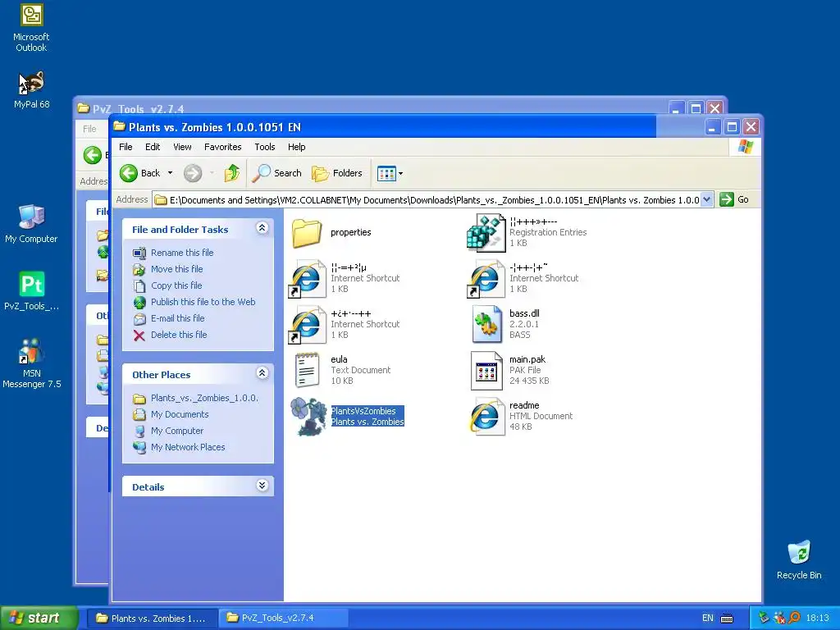Screen dimensions: 840x630
Task: Click the EN language indicator
Action: (x=708, y=618)
